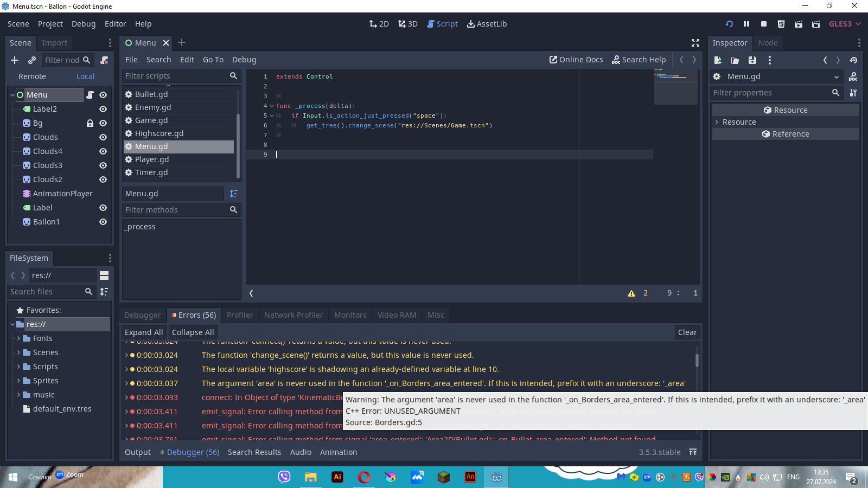Switch to the Profiler tab

(240, 315)
